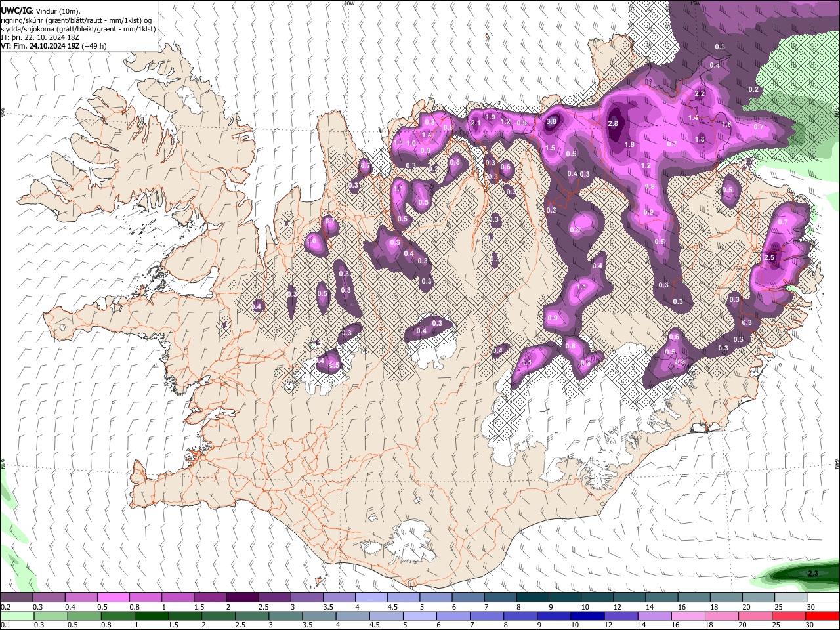This screenshot has width=840, height=630.
Task: Click the '30' label in the bottom legend row
Action: [809, 625]
